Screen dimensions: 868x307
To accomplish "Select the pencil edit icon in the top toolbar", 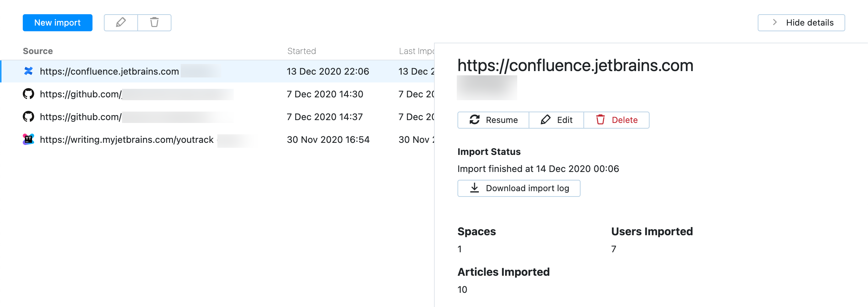I will point(121,22).
